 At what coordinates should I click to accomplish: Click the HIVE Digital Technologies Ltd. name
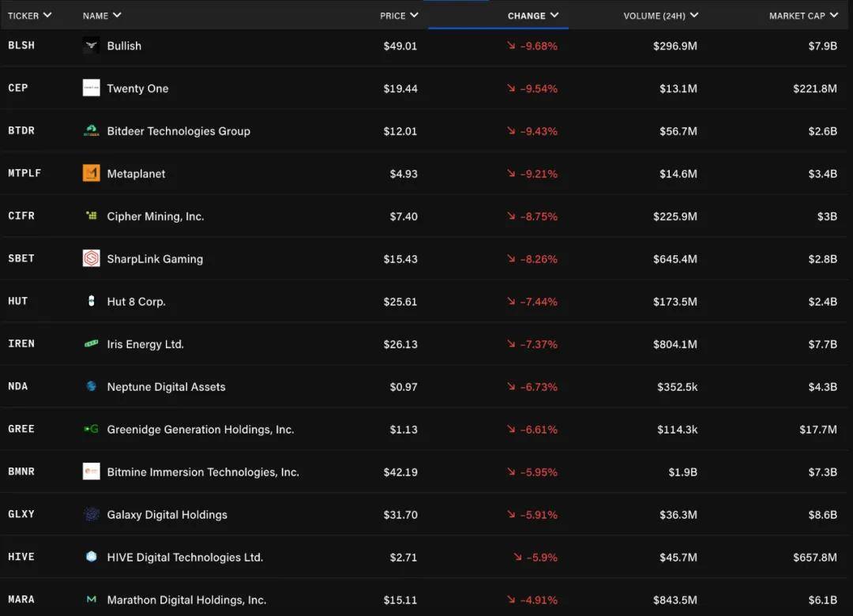[x=185, y=558]
